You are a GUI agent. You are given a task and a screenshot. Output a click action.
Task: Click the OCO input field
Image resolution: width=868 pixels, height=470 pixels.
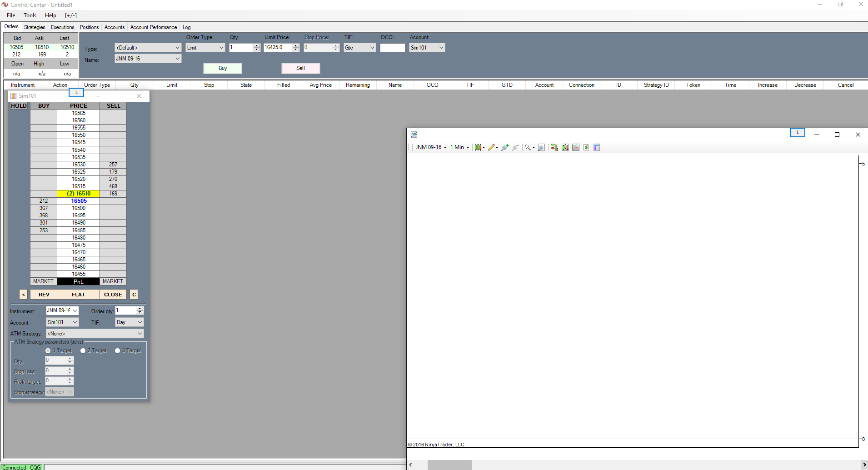(x=392, y=48)
